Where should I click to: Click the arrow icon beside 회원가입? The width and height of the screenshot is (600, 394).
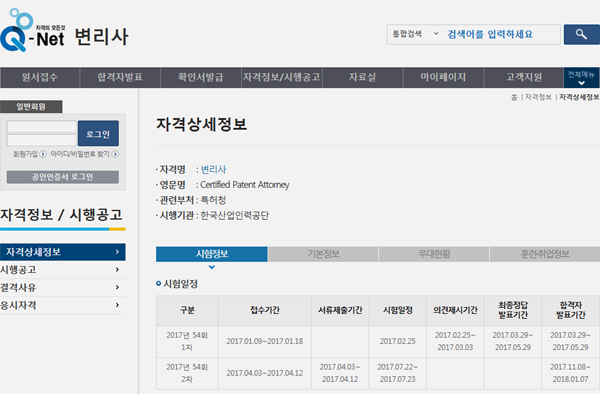point(43,154)
